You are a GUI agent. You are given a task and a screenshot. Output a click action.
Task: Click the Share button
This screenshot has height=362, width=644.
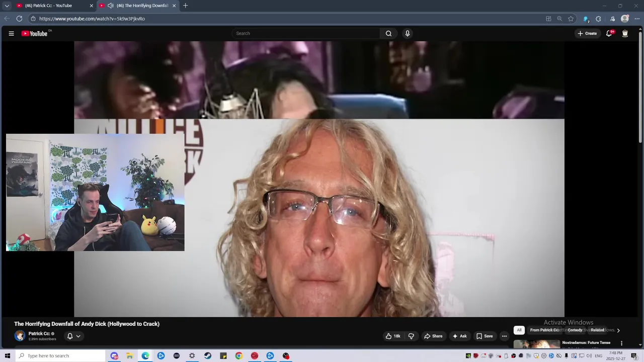(433, 336)
